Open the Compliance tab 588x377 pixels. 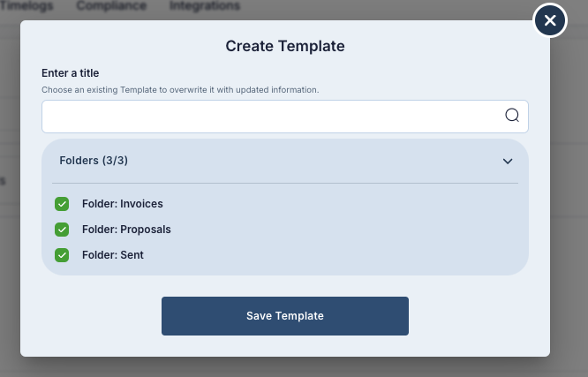111,5
